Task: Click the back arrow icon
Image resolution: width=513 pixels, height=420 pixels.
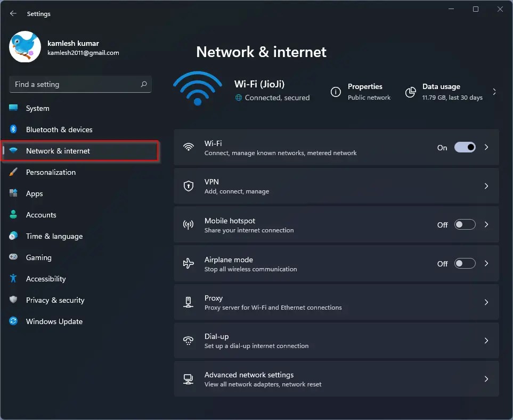Action: pyautogui.click(x=13, y=13)
